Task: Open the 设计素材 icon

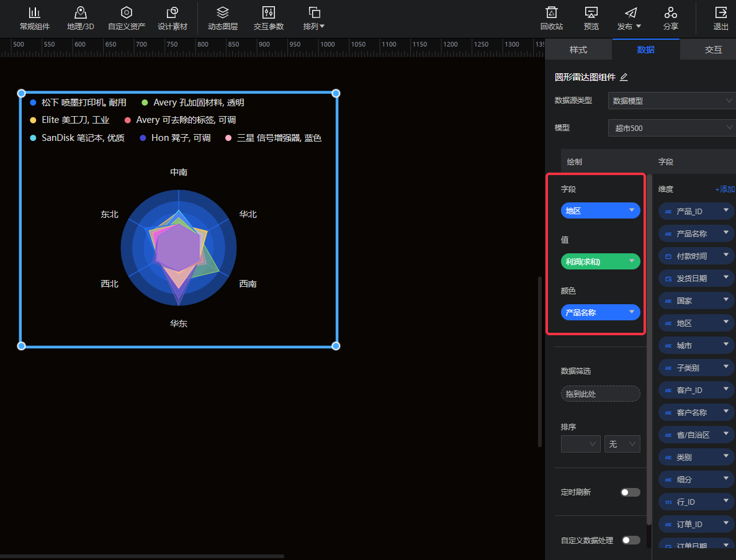Action: pyautogui.click(x=173, y=13)
